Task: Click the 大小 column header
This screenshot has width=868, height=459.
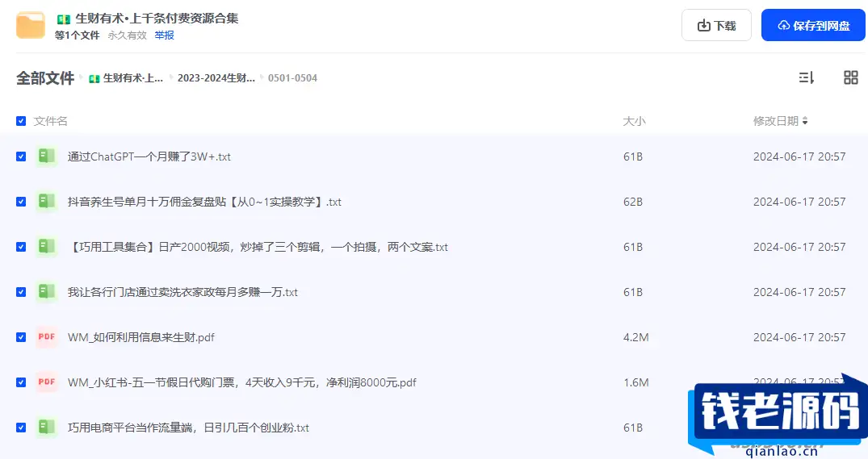Action: coord(634,121)
